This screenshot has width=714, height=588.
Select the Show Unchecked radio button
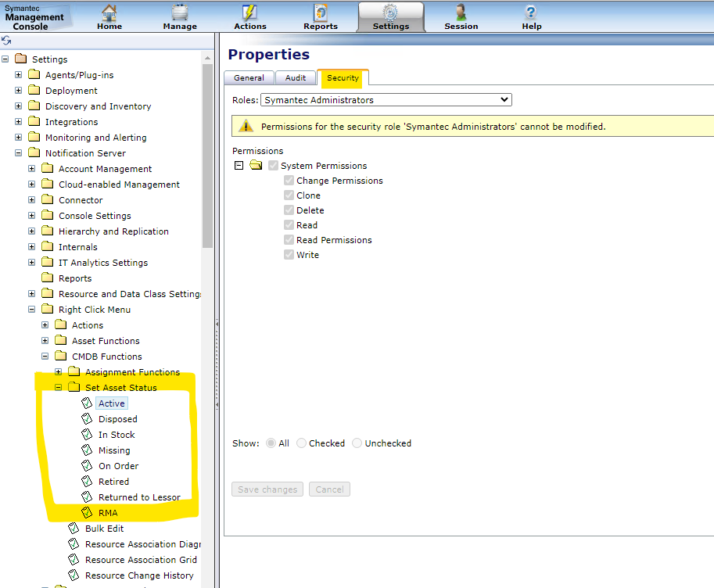(357, 443)
